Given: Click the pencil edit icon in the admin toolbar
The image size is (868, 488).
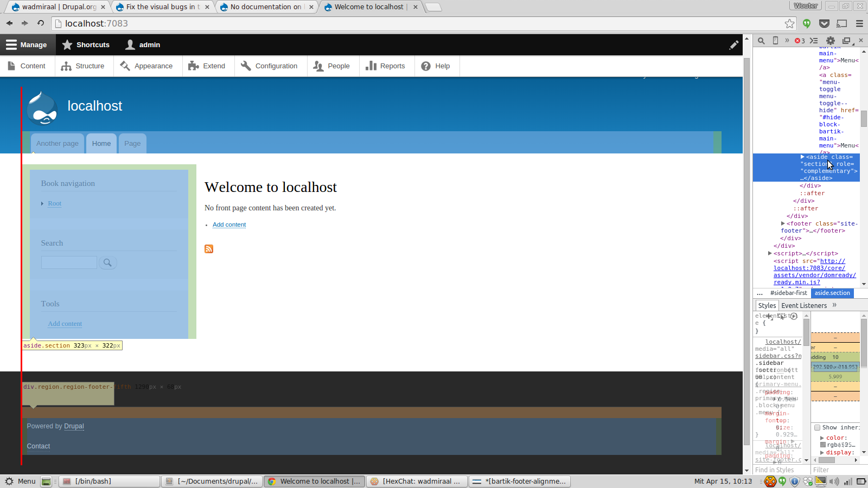Looking at the screenshot, I should 734,44.
